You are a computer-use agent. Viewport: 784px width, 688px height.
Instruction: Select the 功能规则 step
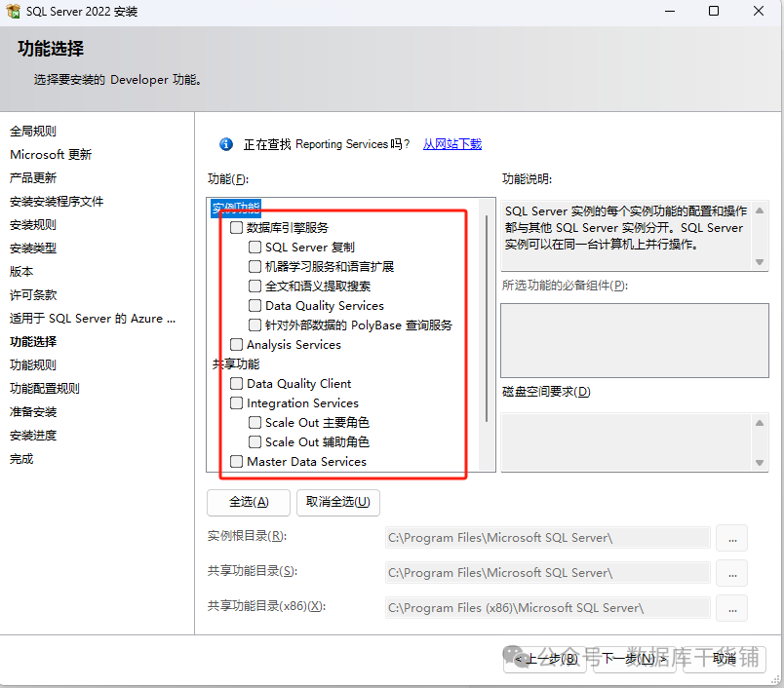click(33, 365)
